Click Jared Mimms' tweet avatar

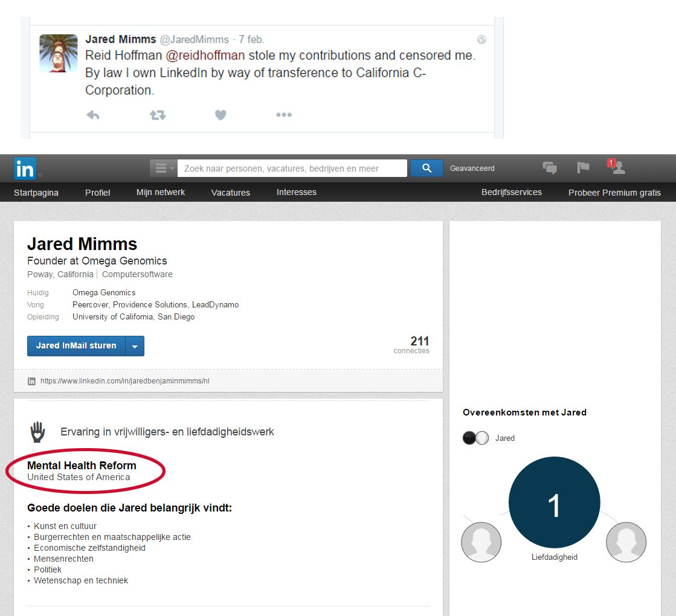pos(59,54)
